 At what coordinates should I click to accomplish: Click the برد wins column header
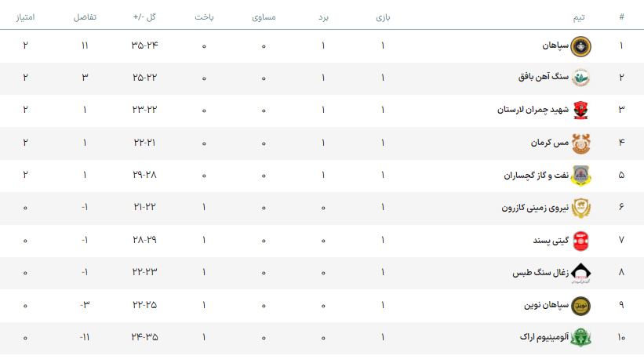coord(322,16)
